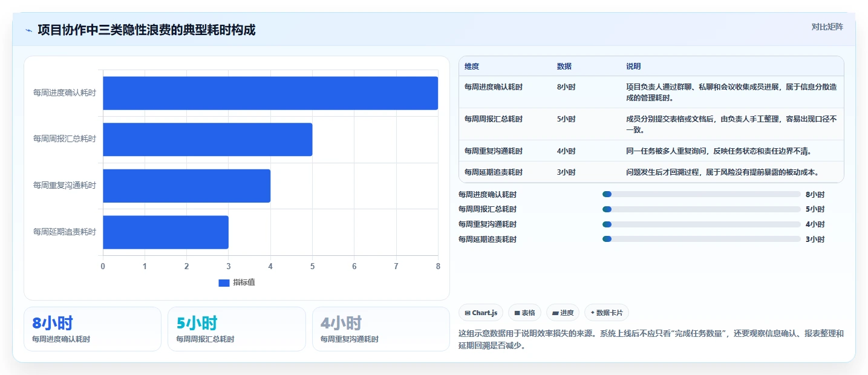Image resolution: width=868 pixels, height=375 pixels.
Task: Toggle the 指标值 legend color box
Action: pos(224,282)
